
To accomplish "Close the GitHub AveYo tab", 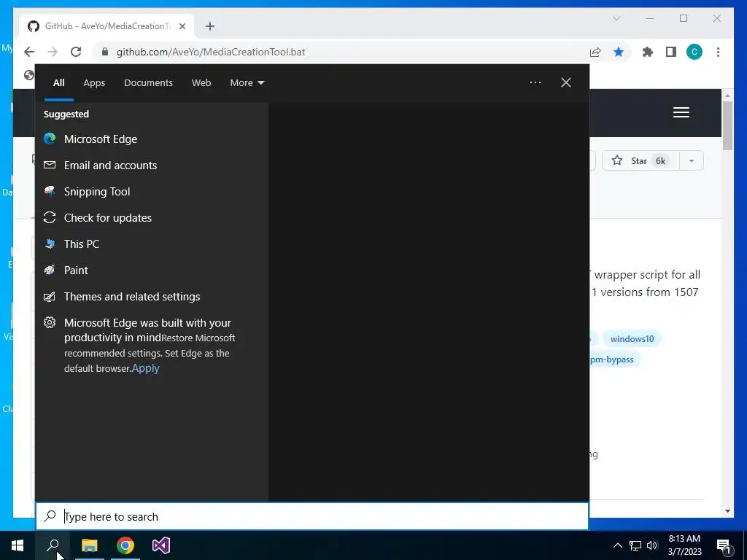I will point(182,26).
